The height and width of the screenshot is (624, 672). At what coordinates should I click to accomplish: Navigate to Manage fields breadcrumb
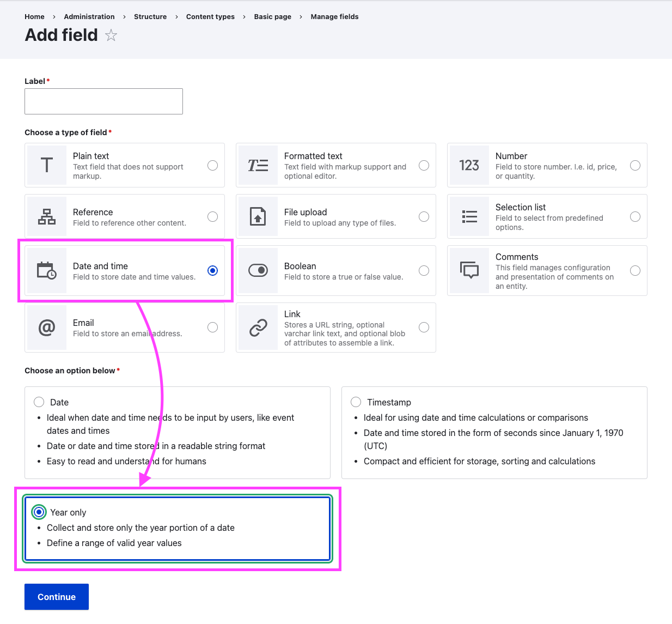click(x=334, y=17)
